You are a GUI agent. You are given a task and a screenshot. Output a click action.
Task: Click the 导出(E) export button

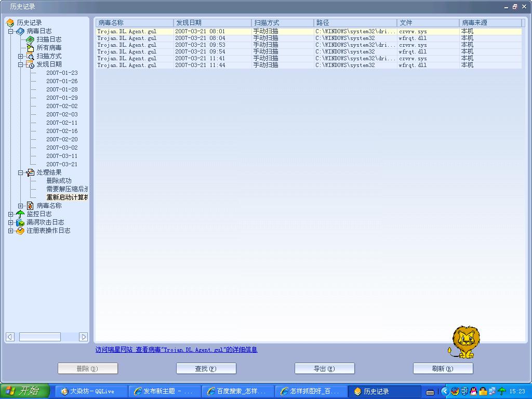(x=324, y=368)
